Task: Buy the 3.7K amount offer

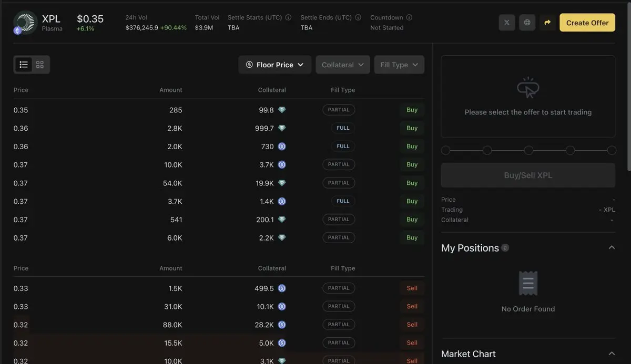Action: (x=412, y=201)
